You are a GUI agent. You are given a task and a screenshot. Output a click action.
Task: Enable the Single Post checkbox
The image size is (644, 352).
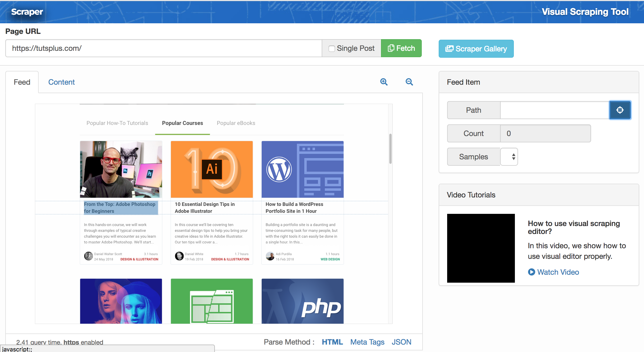(x=332, y=48)
